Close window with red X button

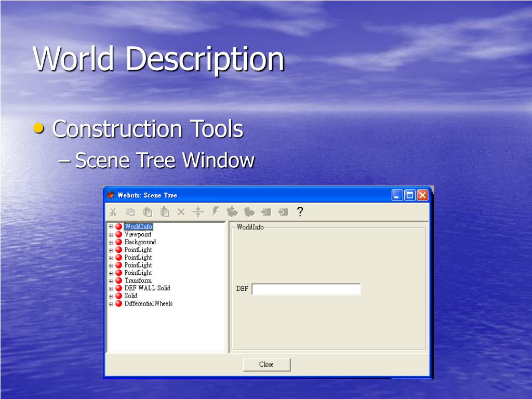[x=422, y=195]
